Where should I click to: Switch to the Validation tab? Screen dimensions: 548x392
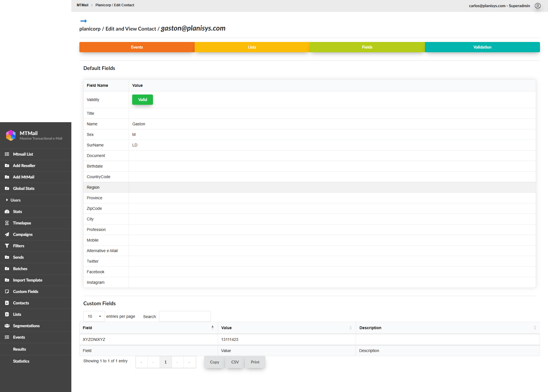pyautogui.click(x=482, y=47)
